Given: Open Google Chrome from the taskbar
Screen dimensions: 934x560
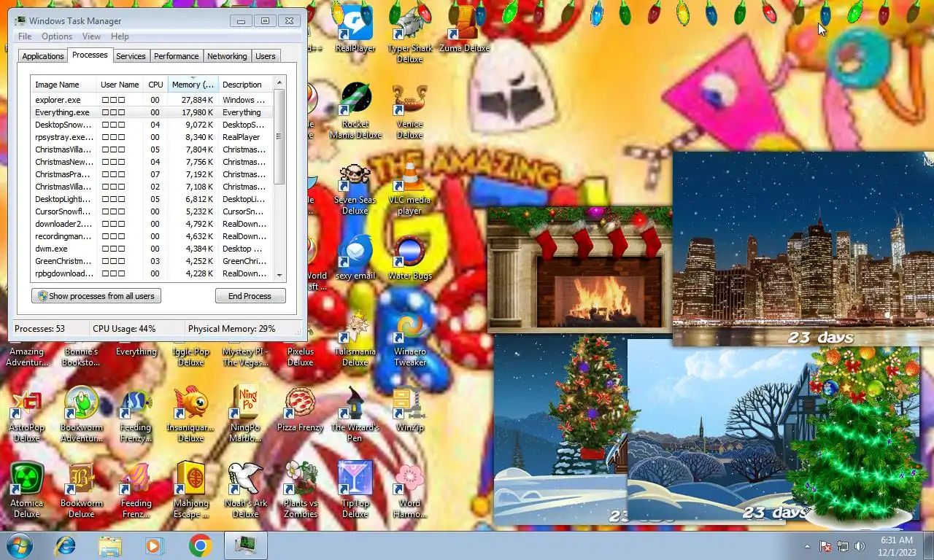Looking at the screenshot, I should (x=200, y=545).
